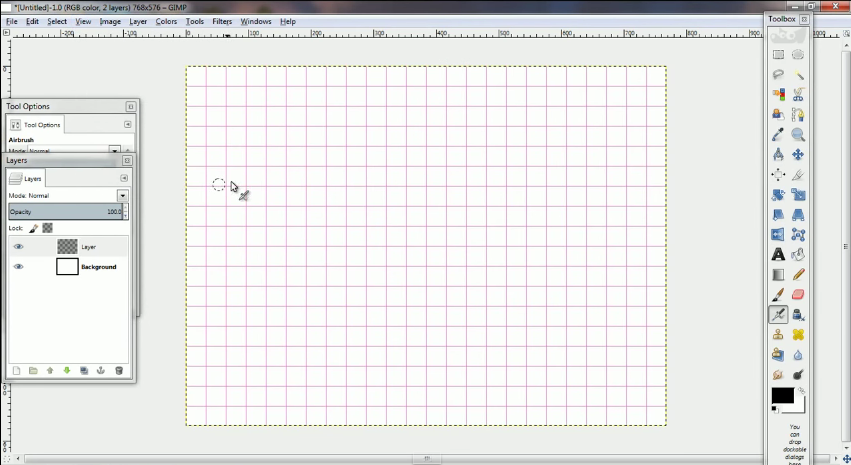Select the Fuzzy Select magic wand tool
The width and height of the screenshot is (851, 465).
tap(798, 74)
